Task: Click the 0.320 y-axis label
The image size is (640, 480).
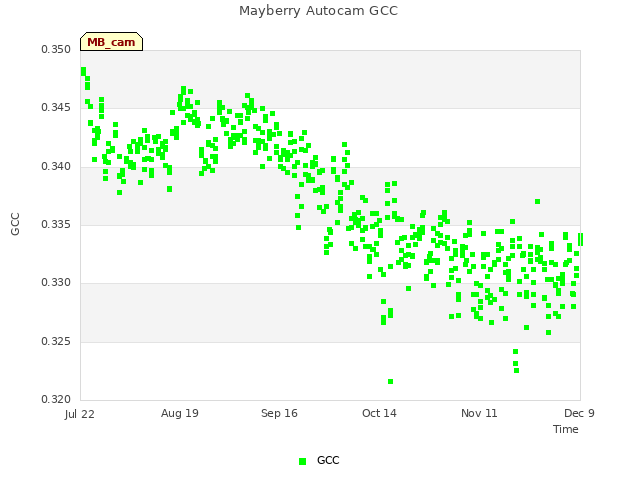Action: pyautogui.click(x=56, y=400)
